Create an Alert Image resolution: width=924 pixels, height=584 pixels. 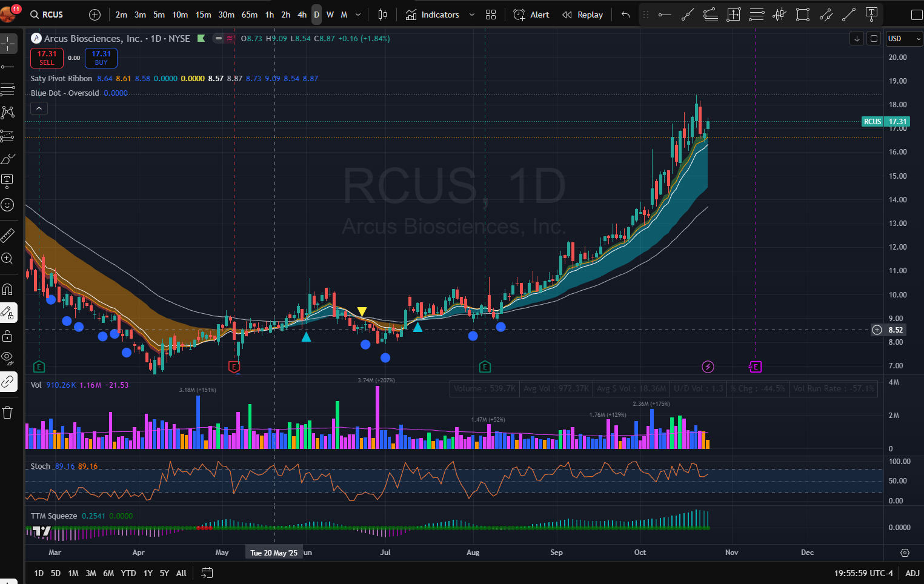(531, 15)
